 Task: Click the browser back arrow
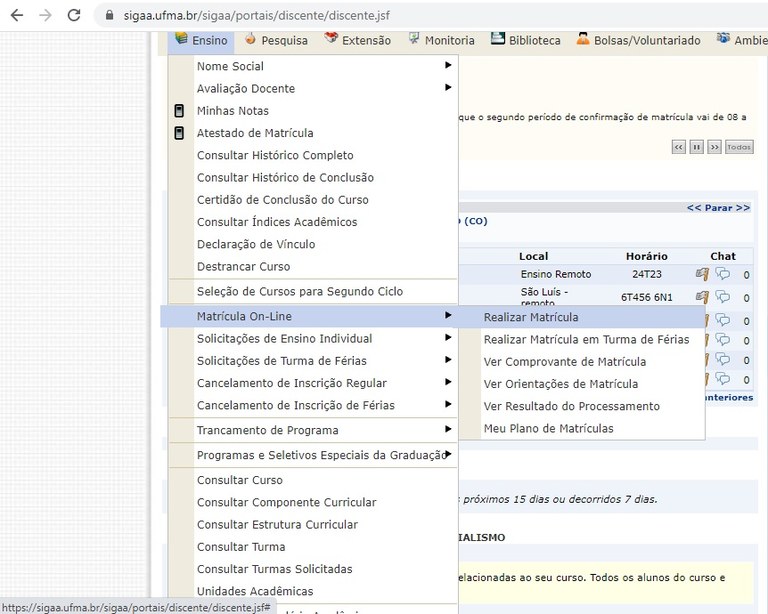tap(16, 16)
